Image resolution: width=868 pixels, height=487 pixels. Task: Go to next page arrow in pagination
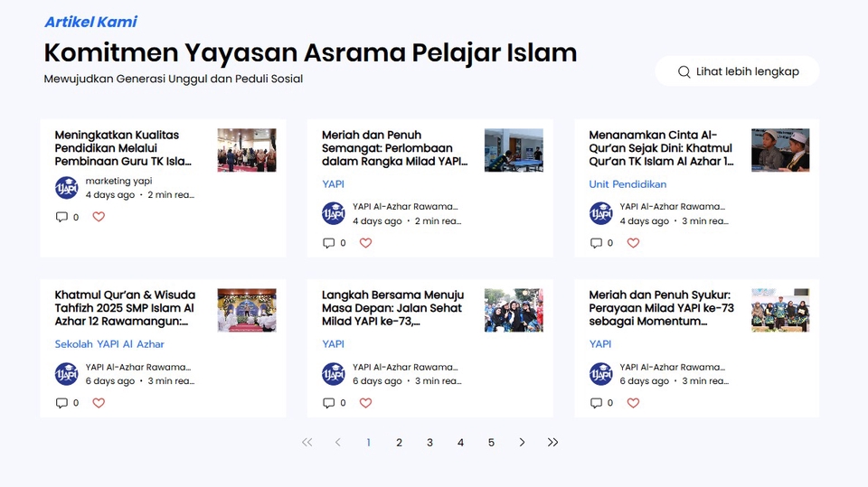522,443
